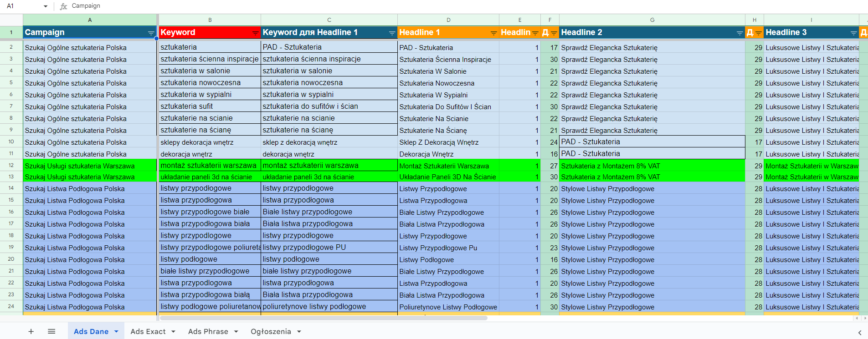
Task: Select cell 'Sztukateria Ścienna Inspiracje' in column D
Action: pos(448,59)
